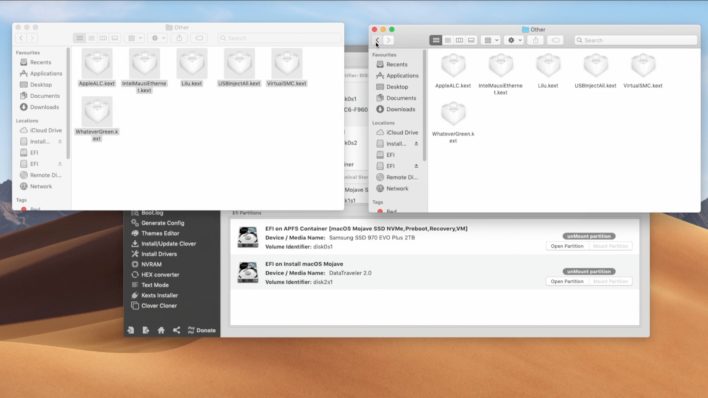Click VirtualSMC.kext in the inactive Finder window
The width and height of the screenshot is (708, 398).
pos(287,68)
